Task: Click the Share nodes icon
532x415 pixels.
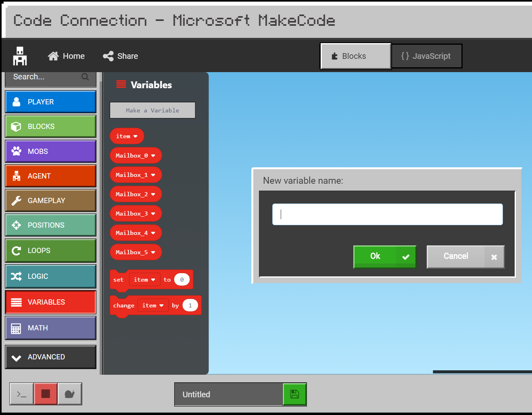Action: pos(108,56)
